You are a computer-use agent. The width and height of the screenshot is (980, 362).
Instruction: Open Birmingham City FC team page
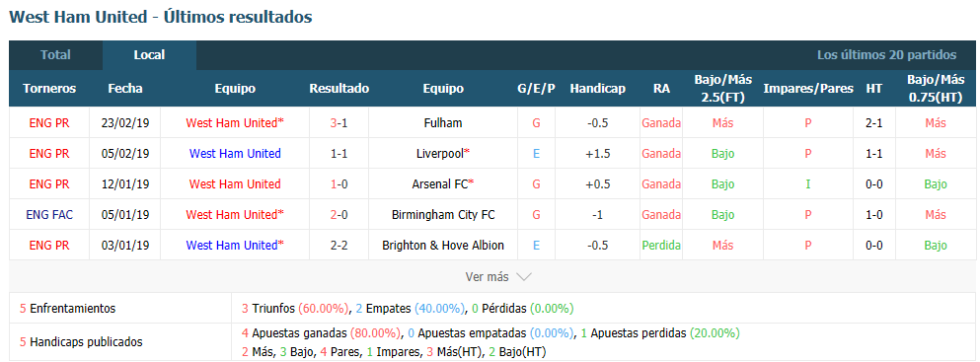tap(442, 215)
